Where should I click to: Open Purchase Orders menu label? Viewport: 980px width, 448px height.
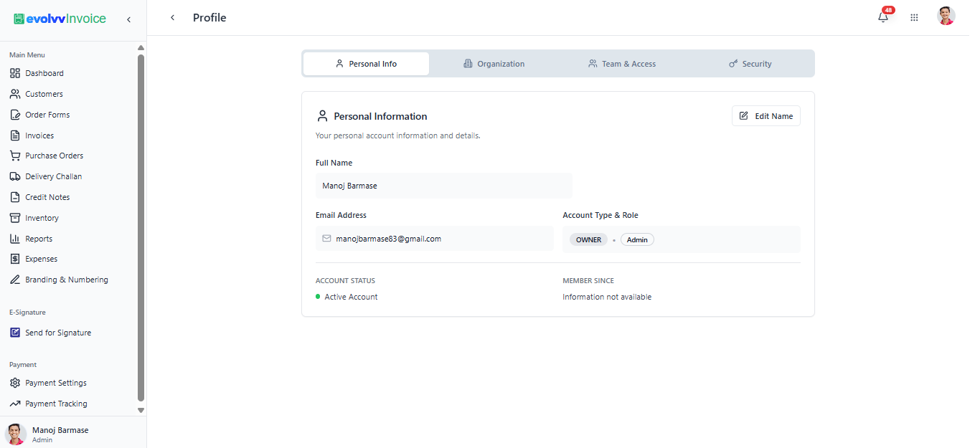click(55, 156)
